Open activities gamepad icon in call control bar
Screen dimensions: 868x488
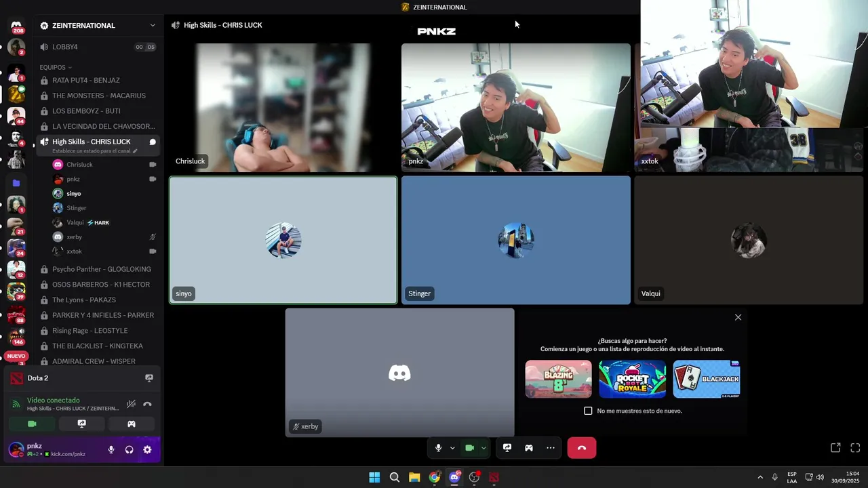(529, 448)
